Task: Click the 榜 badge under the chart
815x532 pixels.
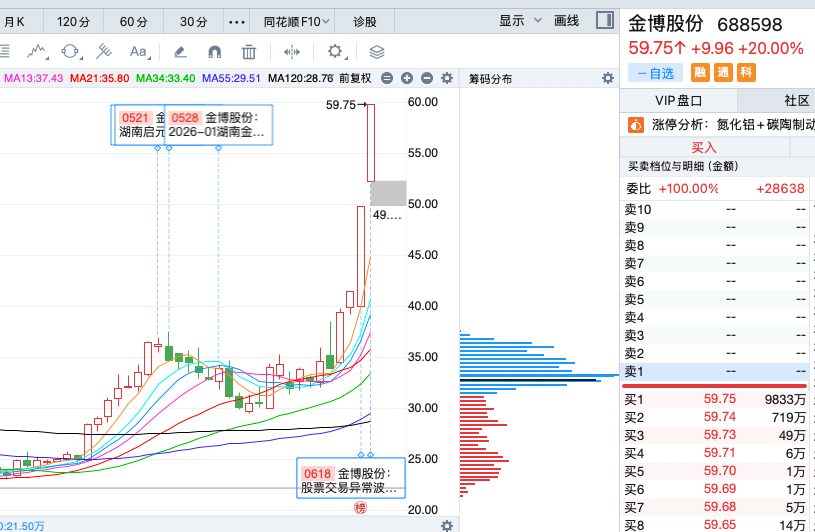Action: (x=360, y=507)
